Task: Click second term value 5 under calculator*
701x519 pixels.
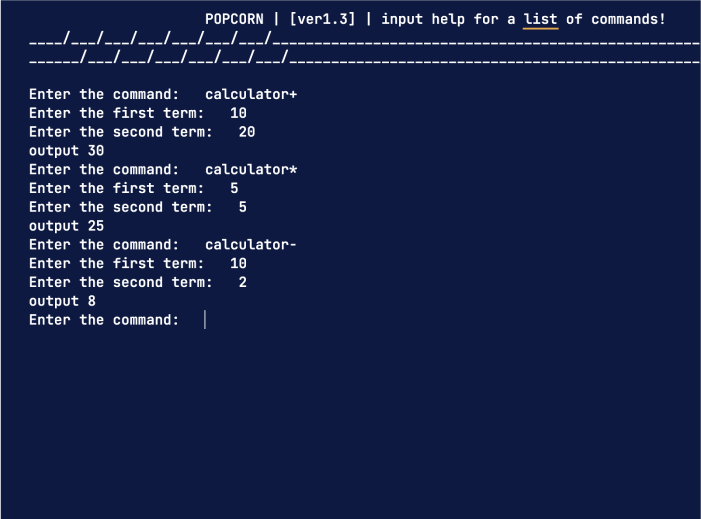Action: [x=243, y=207]
